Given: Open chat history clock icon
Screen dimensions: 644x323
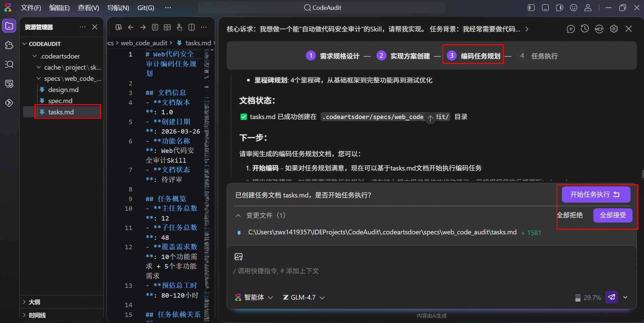Looking at the screenshot, I should pos(585,29).
